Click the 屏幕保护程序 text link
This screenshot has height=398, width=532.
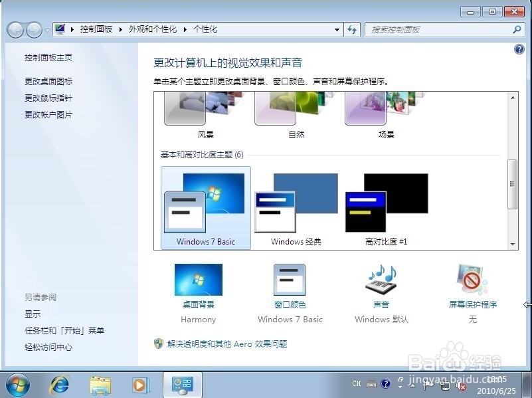coord(473,305)
